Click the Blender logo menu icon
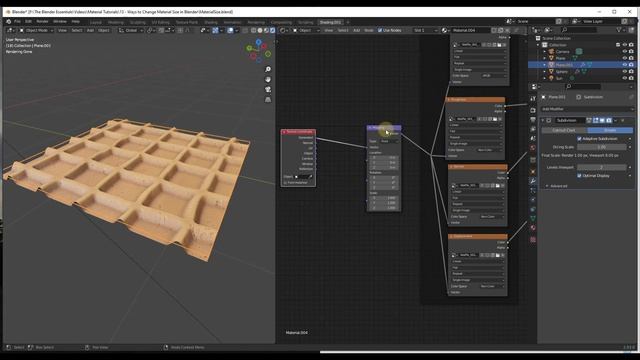 click(8, 22)
